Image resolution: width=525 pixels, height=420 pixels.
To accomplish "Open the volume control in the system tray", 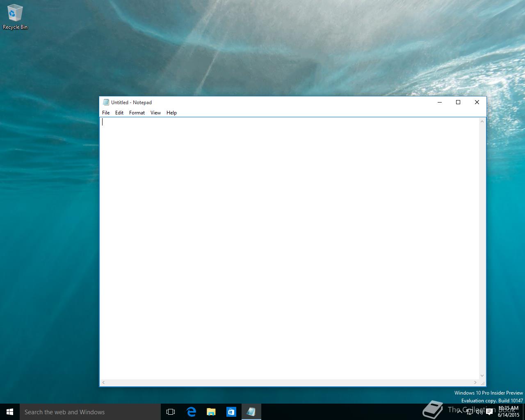I will tap(479, 412).
